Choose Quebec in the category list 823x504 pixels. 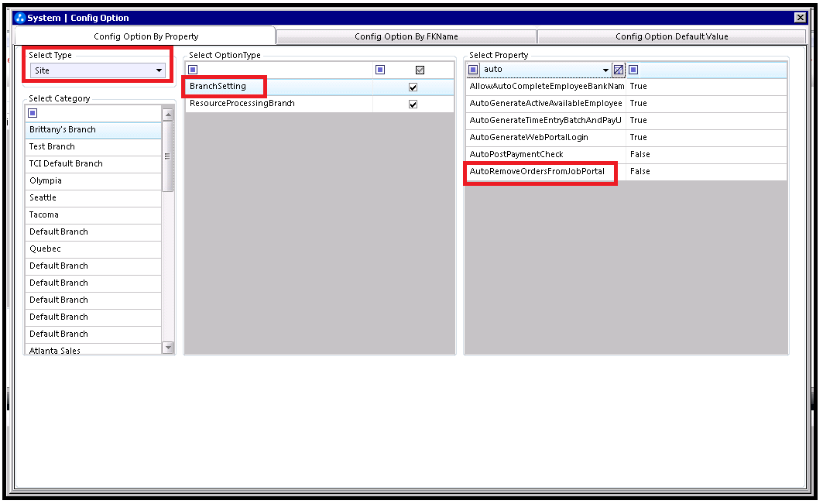(x=94, y=249)
